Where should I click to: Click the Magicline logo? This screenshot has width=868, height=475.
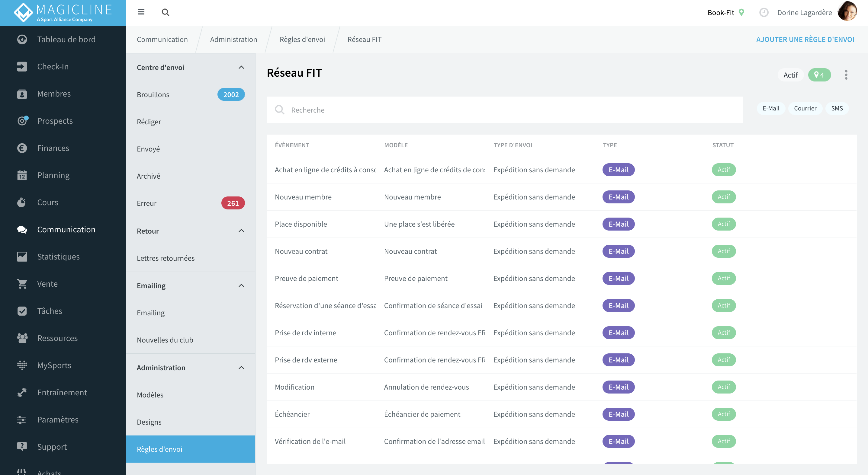point(63,13)
